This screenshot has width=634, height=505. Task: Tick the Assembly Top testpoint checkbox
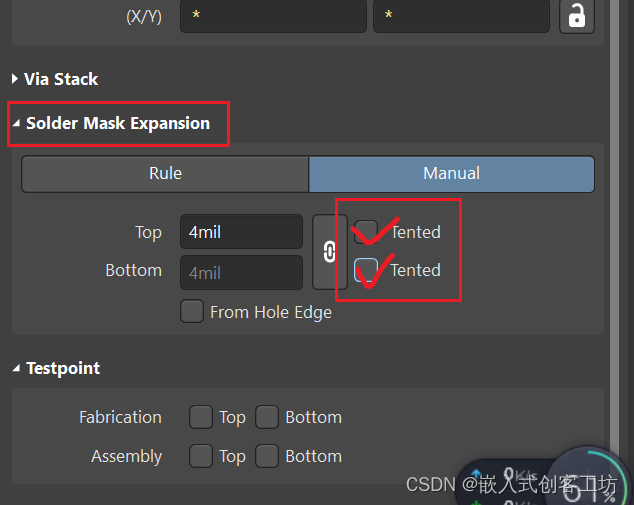click(x=201, y=456)
